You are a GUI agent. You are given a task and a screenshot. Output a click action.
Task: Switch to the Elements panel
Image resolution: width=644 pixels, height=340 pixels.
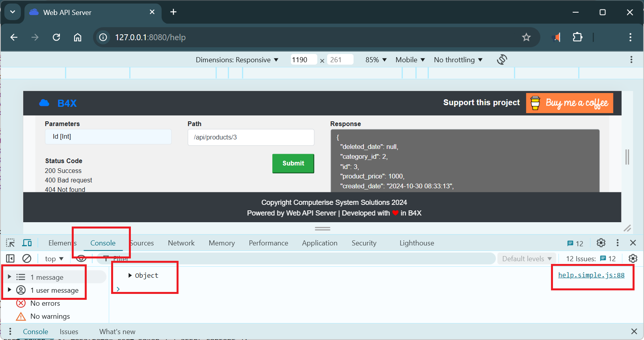(x=62, y=243)
